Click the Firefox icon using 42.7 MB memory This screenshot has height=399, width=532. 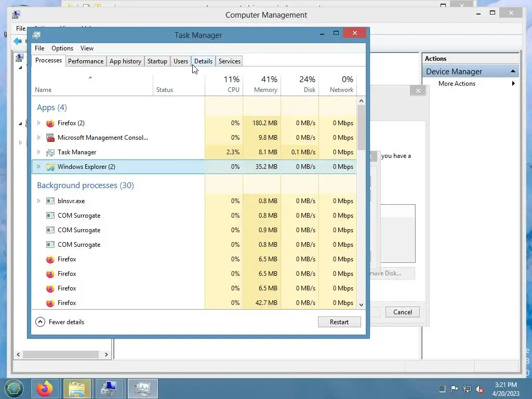pos(50,303)
